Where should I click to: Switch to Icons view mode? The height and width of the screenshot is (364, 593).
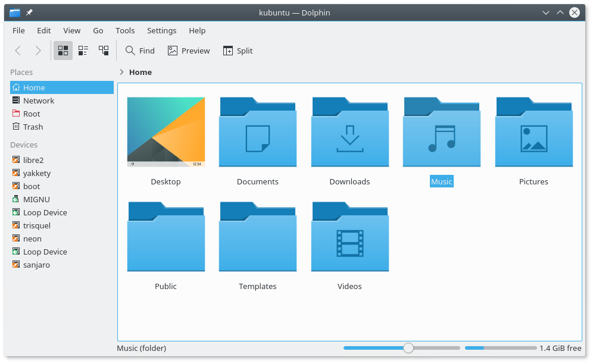coord(63,51)
